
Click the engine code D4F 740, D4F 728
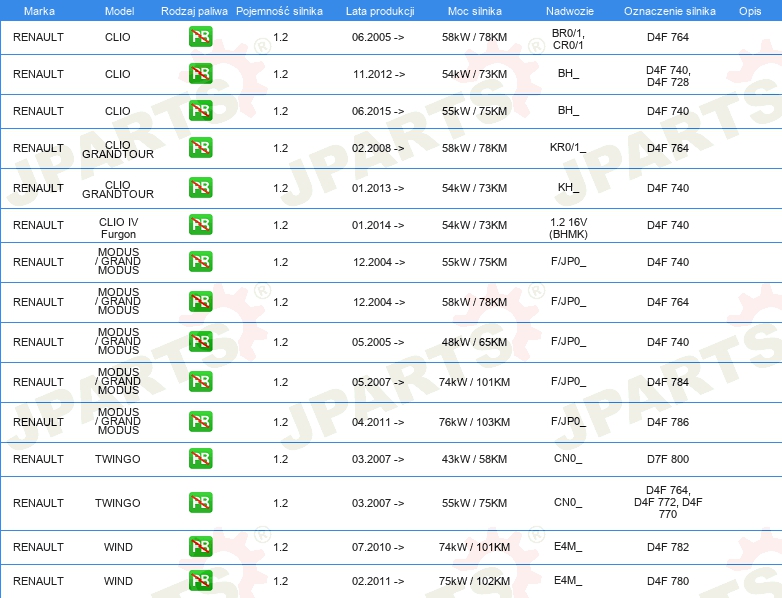point(668,76)
